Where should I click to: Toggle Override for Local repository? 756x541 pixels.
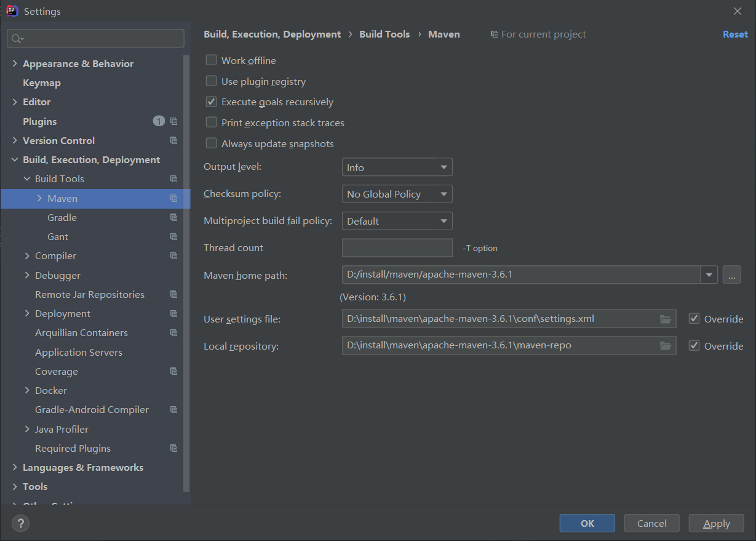click(694, 346)
